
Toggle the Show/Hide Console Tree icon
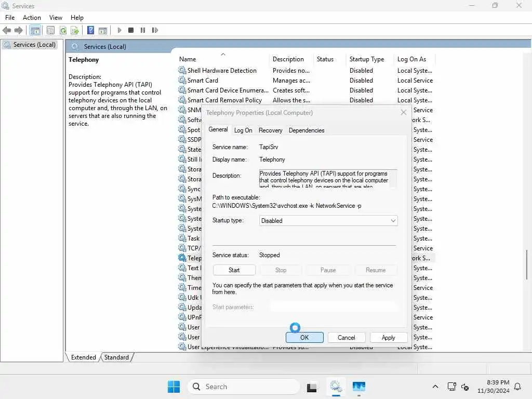pos(35,30)
